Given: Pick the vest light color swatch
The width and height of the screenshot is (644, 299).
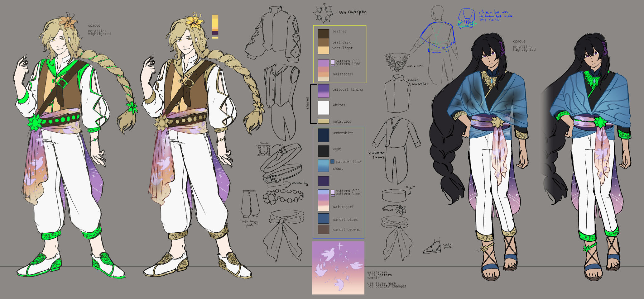Looking at the screenshot, I should [324, 50].
